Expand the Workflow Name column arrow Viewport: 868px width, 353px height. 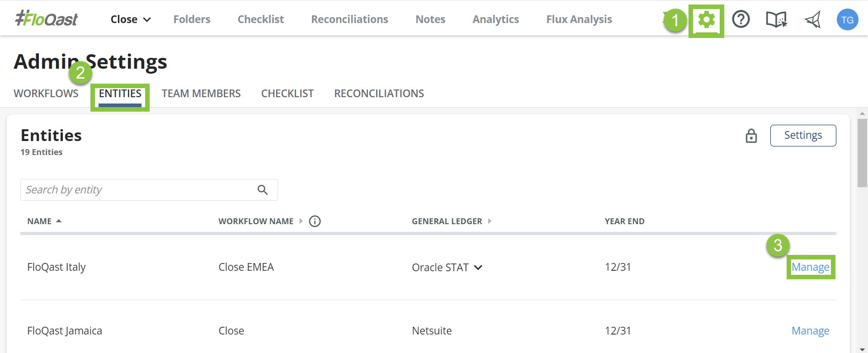301,221
